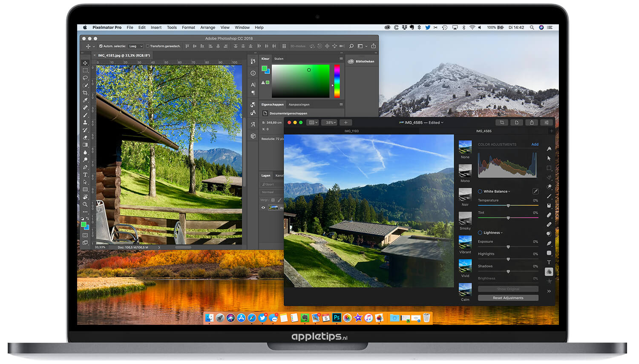This screenshot has width=639, height=364.
Task: Expand White Balance chevron menu
Action: click(x=509, y=192)
